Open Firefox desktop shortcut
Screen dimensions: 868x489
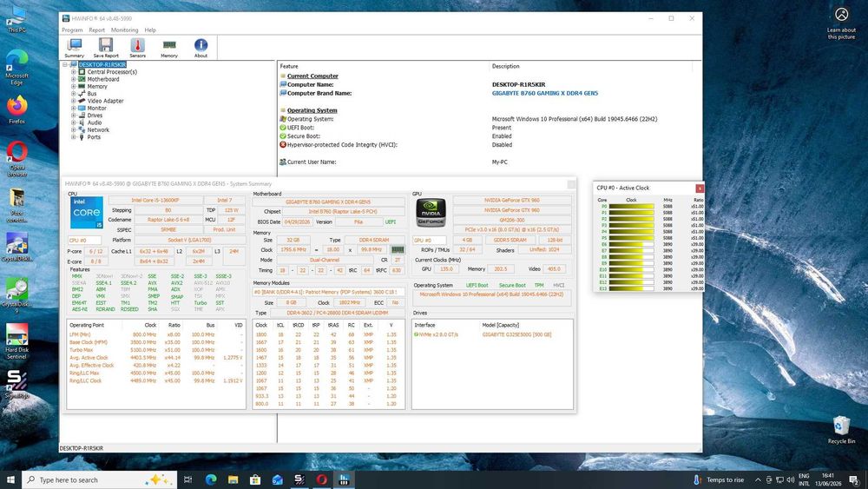pyautogui.click(x=16, y=109)
